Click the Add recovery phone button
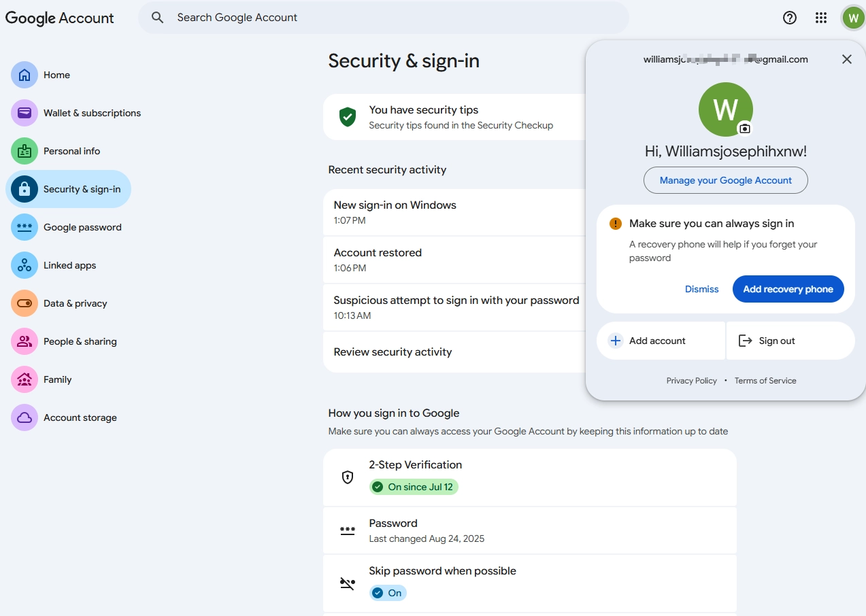The image size is (866, 616). tap(788, 289)
